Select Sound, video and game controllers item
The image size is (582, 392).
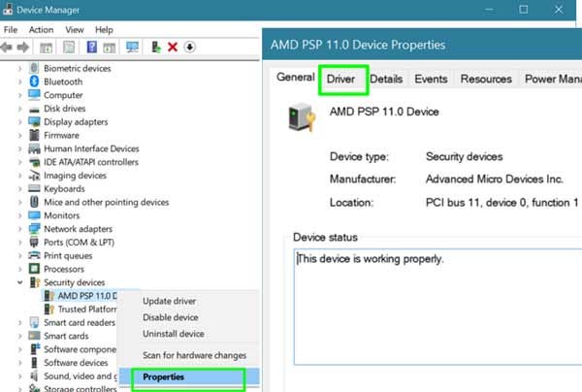[81, 376]
